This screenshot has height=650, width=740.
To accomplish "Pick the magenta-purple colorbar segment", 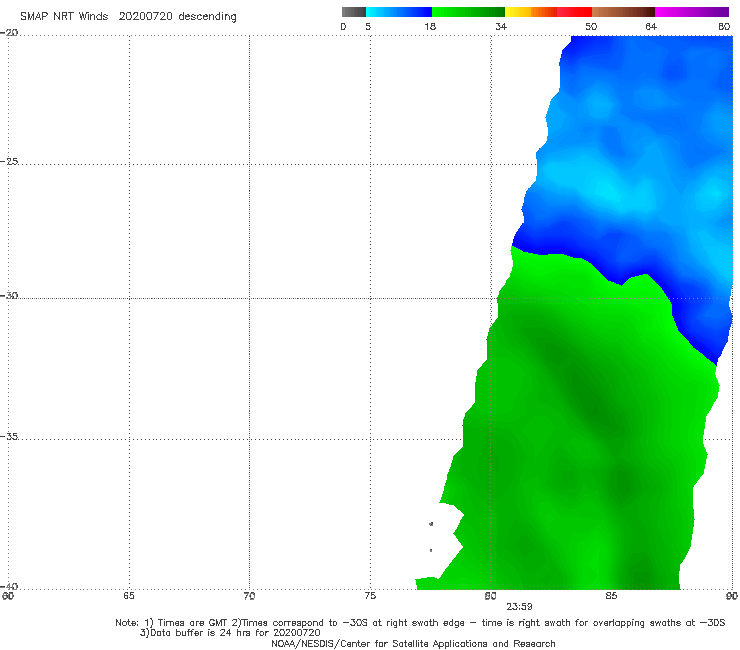I will (x=692, y=12).
